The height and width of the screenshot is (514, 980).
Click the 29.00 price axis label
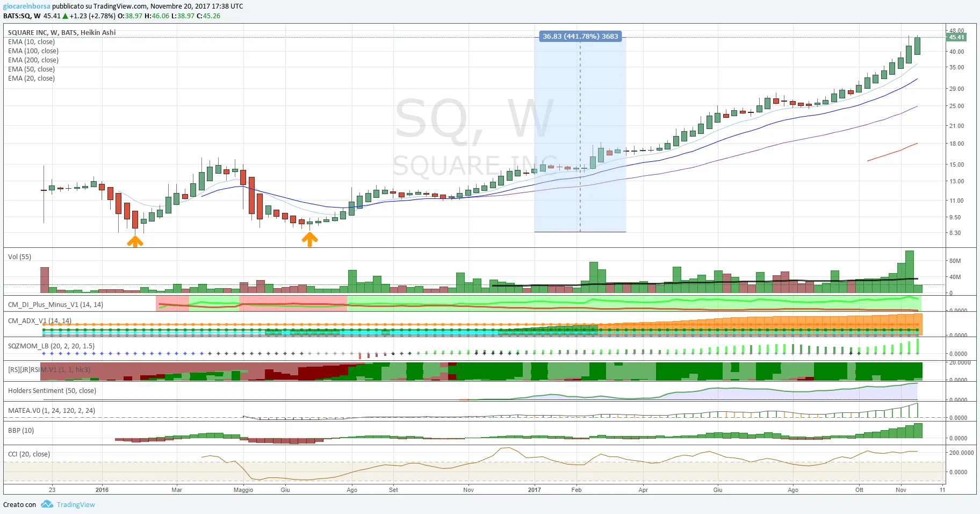point(956,89)
